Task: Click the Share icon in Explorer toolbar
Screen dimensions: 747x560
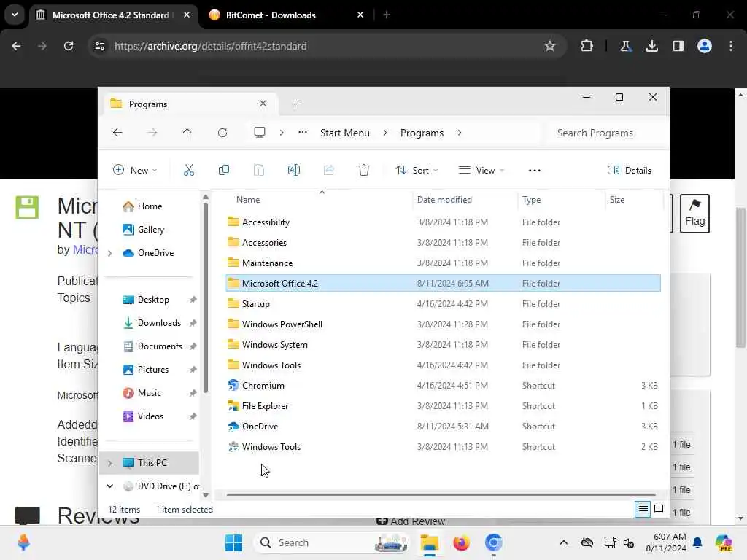Action: pyautogui.click(x=329, y=170)
